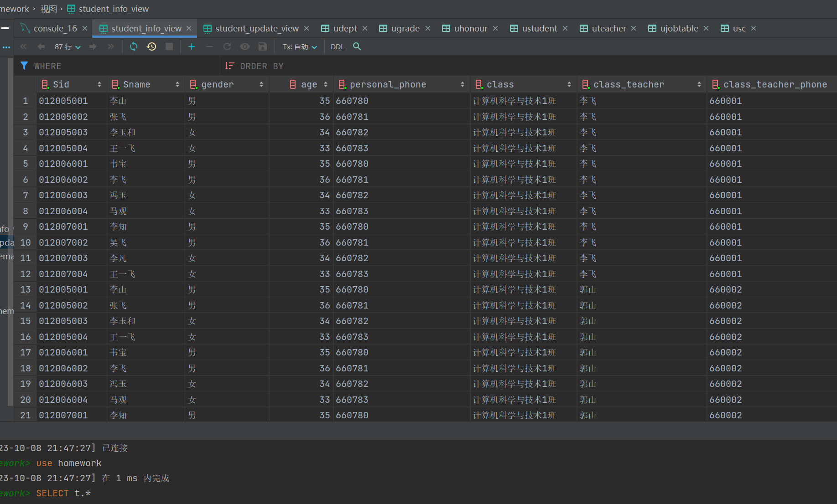
Task: Select row number 13 header
Action: tap(26, 289)
